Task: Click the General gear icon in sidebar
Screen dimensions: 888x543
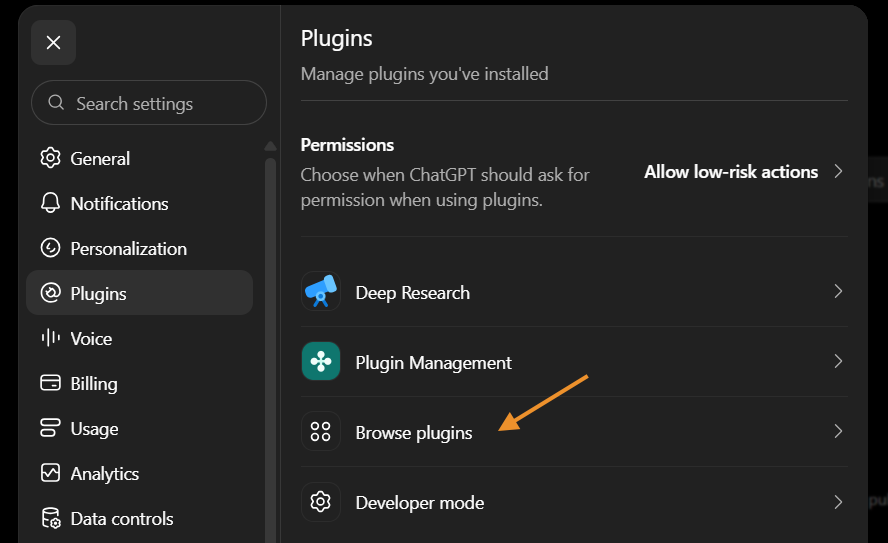Action: 50,158
